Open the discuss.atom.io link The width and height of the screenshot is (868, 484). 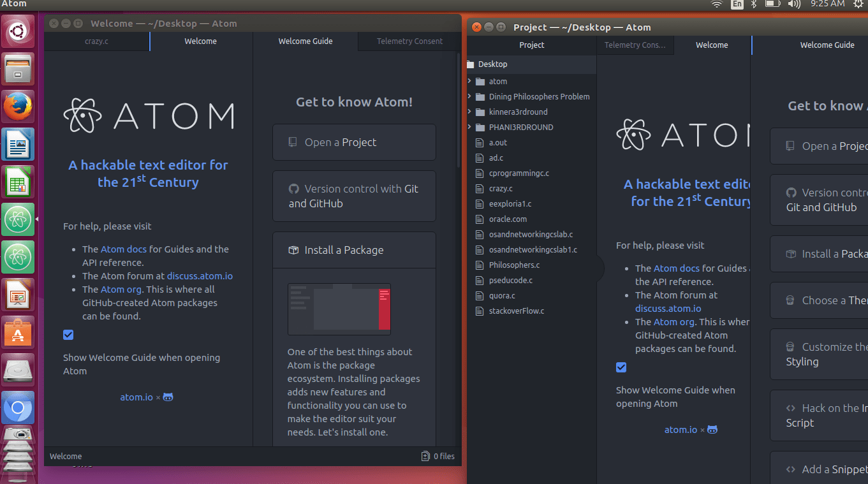(x=200, y=275)
